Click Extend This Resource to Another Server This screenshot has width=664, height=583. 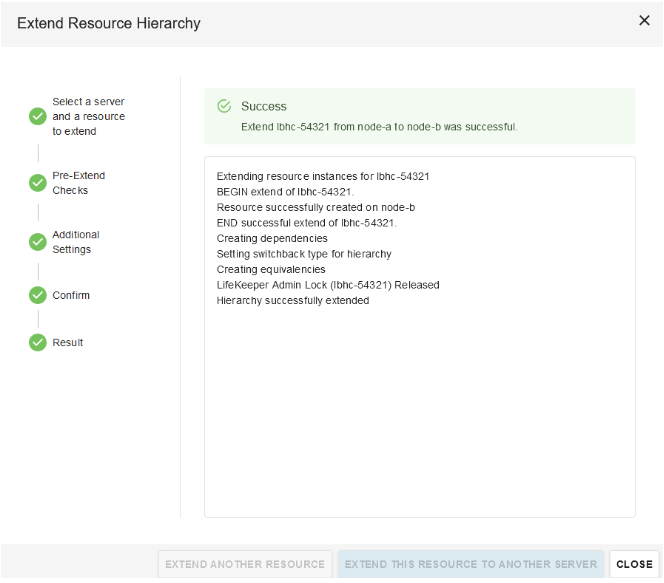pyautogui.click(x=471, y=564)
